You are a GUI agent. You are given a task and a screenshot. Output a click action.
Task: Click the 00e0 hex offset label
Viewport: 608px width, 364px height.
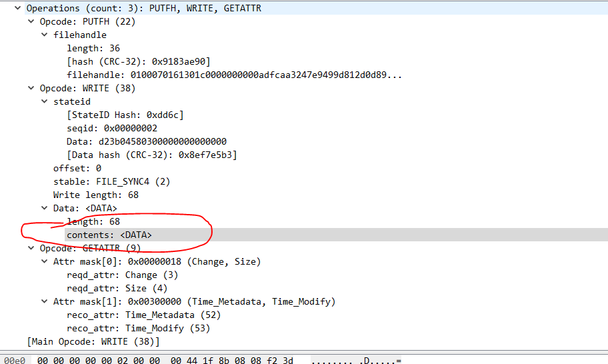click(x=15, y=361)
